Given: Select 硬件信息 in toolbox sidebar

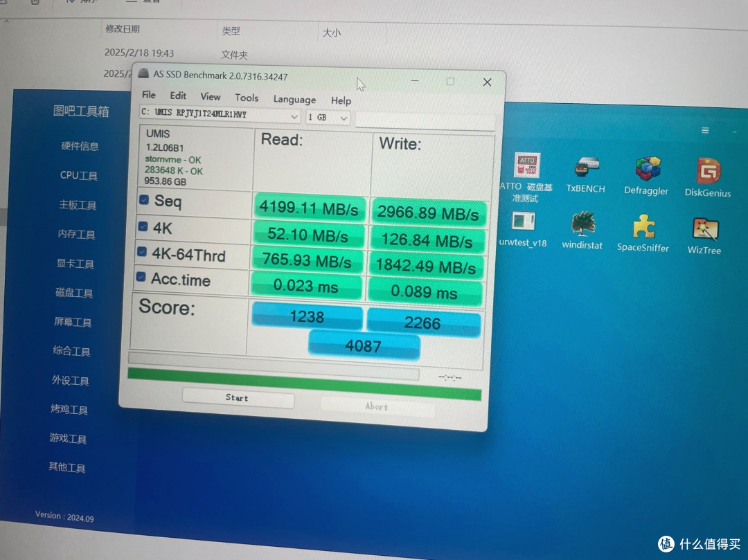Looking at the screenshot, I should [80, 146].
